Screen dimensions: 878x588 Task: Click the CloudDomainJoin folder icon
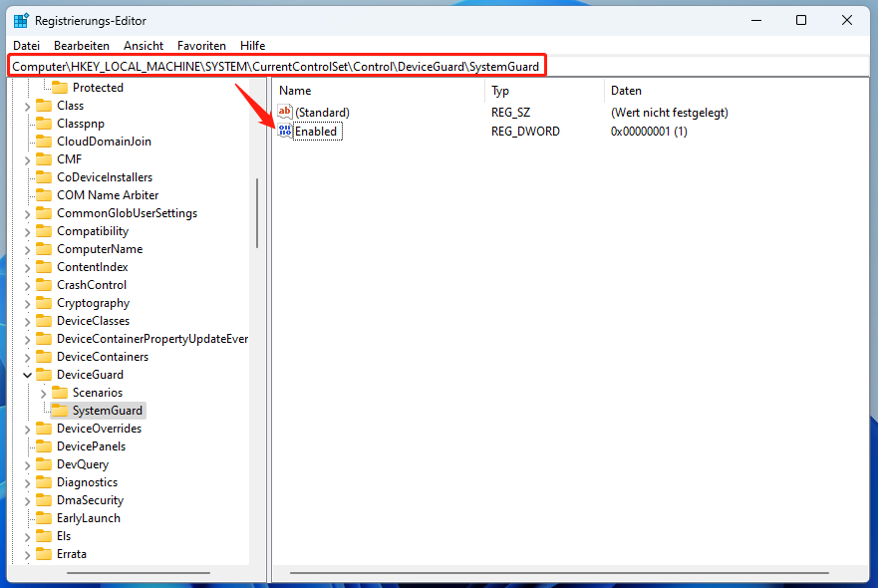tap(44, 142)
